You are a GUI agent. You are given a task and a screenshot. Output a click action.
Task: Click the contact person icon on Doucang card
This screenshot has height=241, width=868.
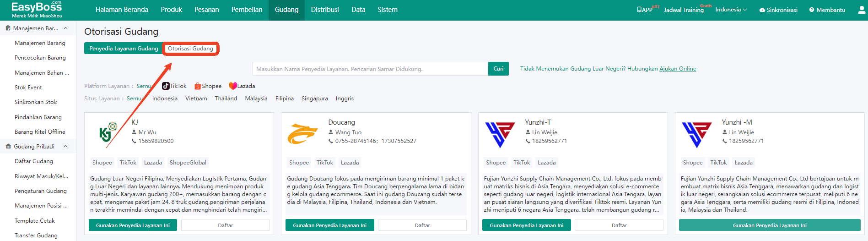click(x=331, y=132)
